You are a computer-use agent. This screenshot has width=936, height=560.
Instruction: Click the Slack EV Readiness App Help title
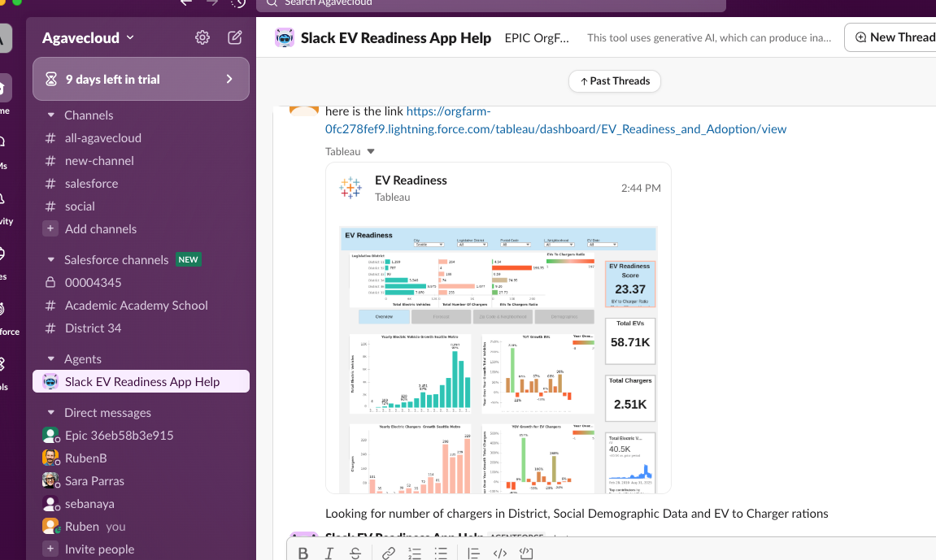coord(396,37)
